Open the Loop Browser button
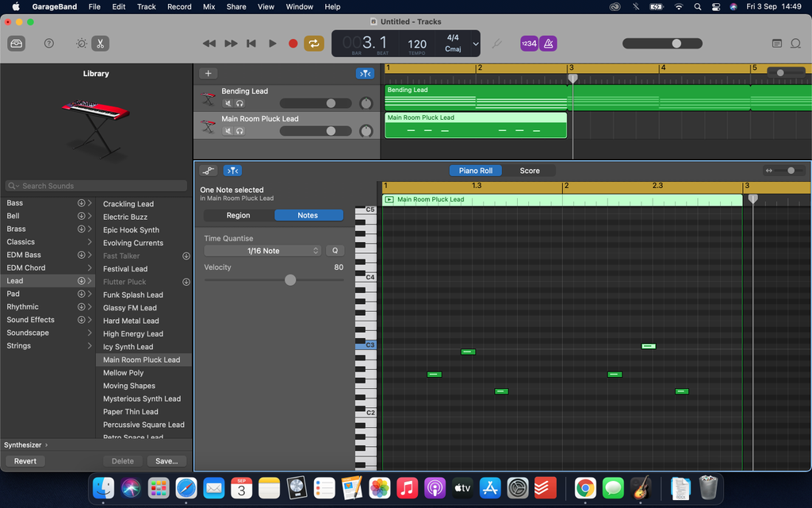Viewport: 812px width, 508px height. click(x=796, y=44)
